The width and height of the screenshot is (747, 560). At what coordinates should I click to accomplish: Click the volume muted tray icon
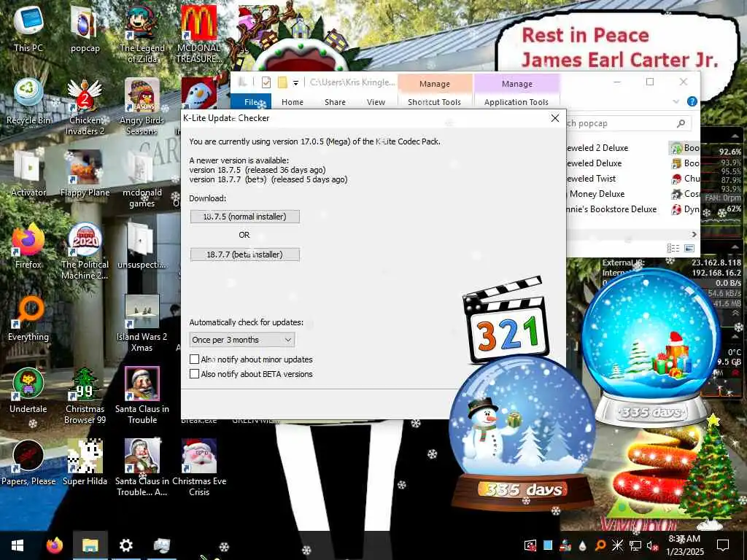(651, 545)
